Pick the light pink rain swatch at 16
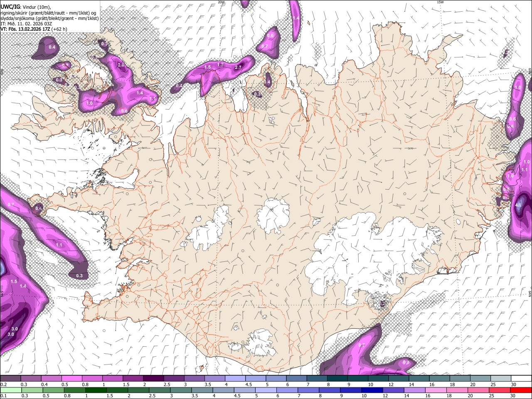The width and height of the screenshot is (532, 399). click(436, 390)
